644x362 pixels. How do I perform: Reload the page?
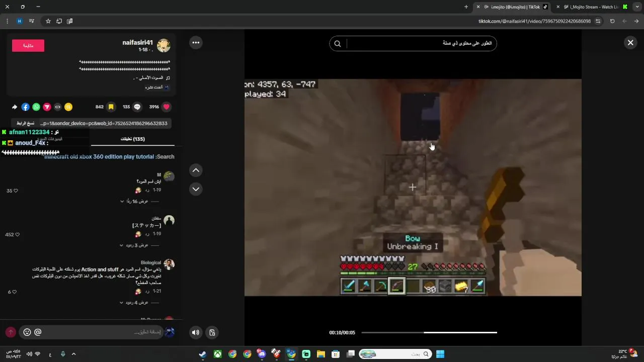(x=612, y=21)
